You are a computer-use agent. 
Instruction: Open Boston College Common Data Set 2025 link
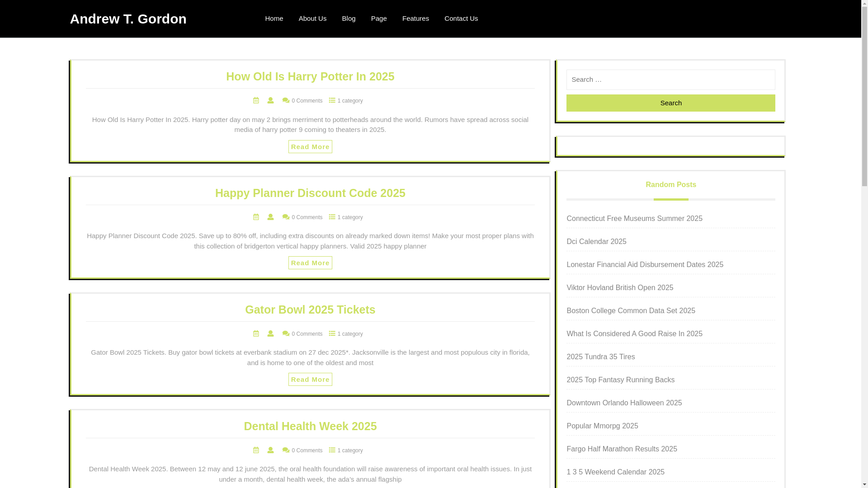coord(631,311)
